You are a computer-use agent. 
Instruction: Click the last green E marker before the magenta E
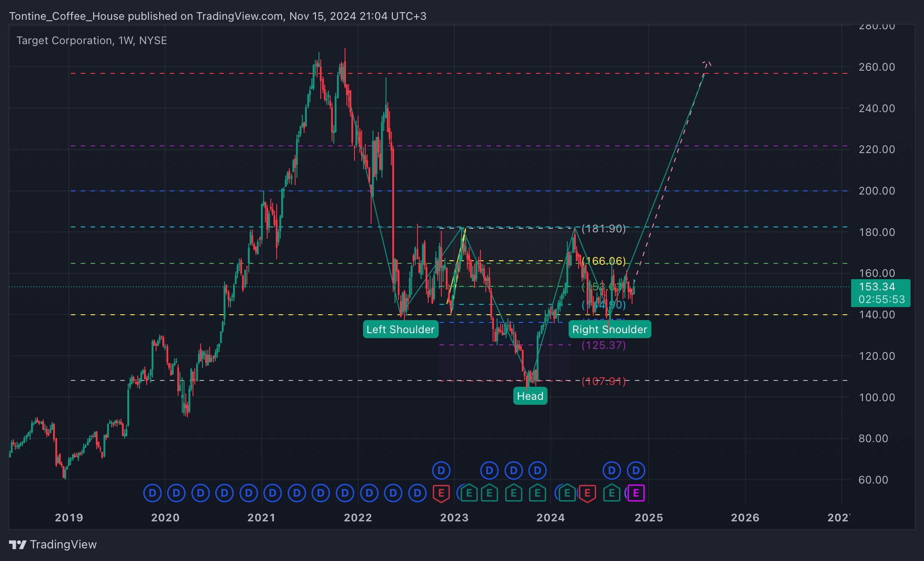tap(611, 493)
